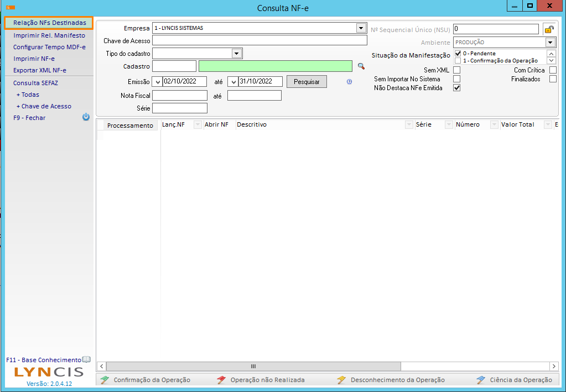This screenshot has width=566, height=392.
Task: Click red flag Operação não Realizada
Action: pos(221,380)
